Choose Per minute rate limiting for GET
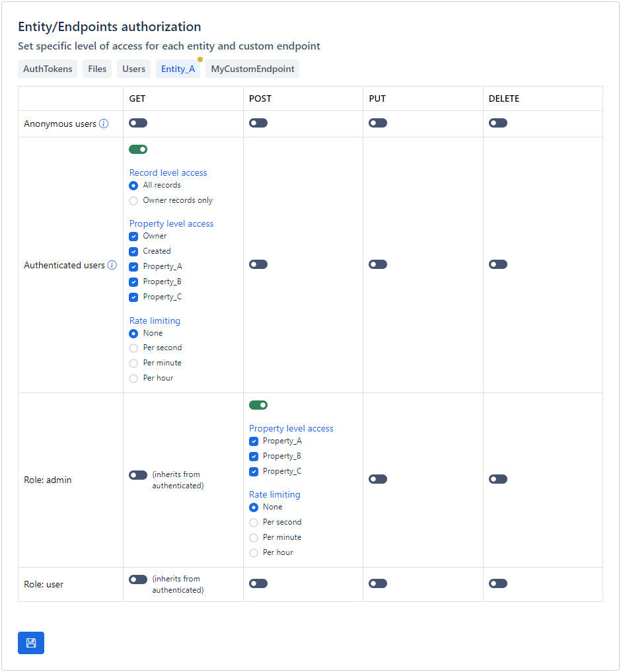 133,363
